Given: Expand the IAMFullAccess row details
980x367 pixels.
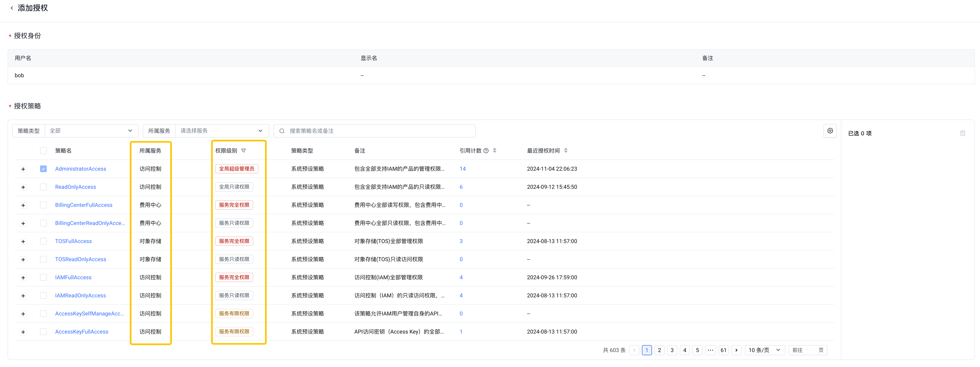Looking at the screenshot, I should (23, 278).
